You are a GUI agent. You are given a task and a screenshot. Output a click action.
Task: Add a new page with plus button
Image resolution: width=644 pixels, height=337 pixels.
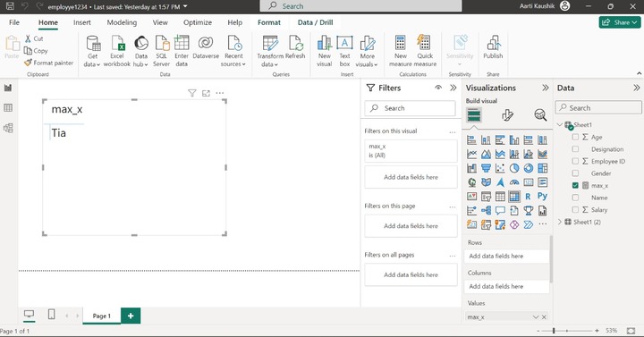click(131, 316)
